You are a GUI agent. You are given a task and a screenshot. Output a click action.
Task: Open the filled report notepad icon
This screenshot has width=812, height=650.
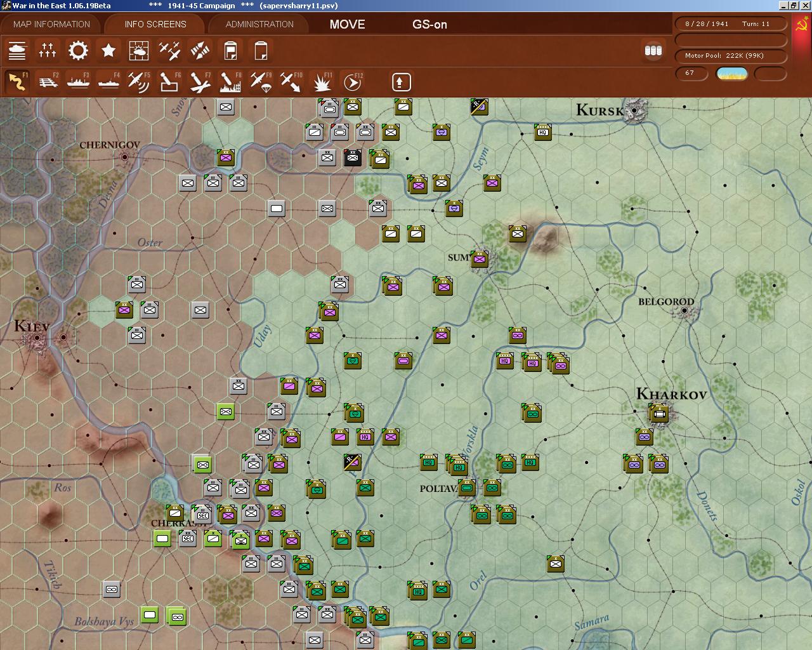pyautogui.click(x=230, y=51)
